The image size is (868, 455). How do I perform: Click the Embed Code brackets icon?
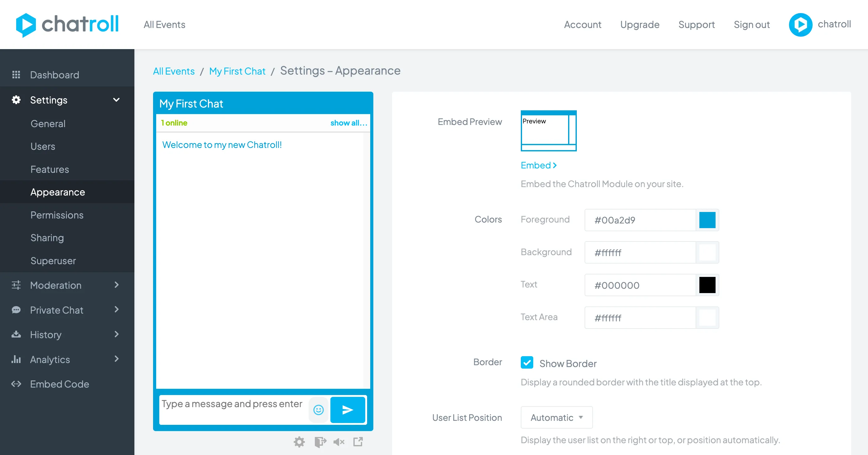point(16,384)
